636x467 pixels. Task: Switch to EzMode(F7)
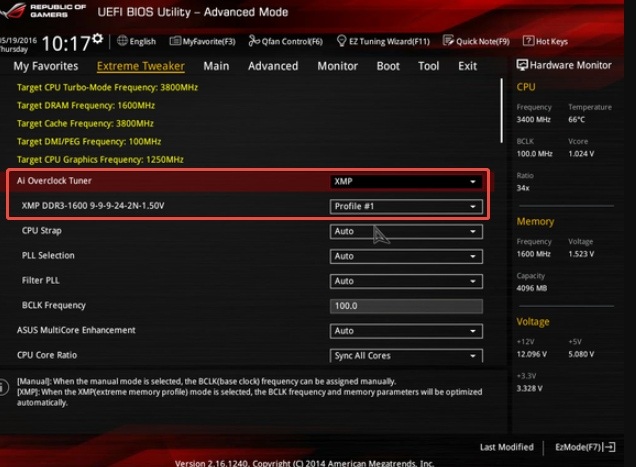585,447
